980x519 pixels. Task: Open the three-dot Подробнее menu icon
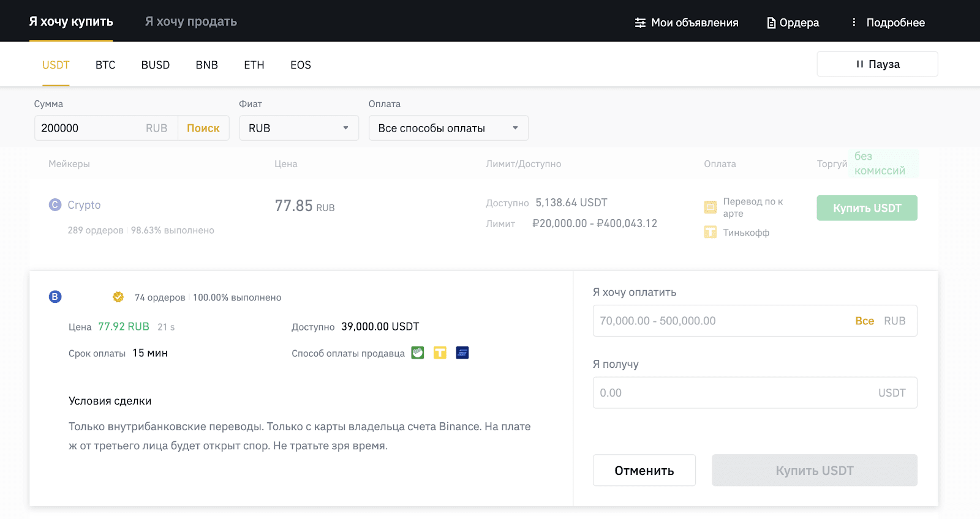click(x=854, y=23)
